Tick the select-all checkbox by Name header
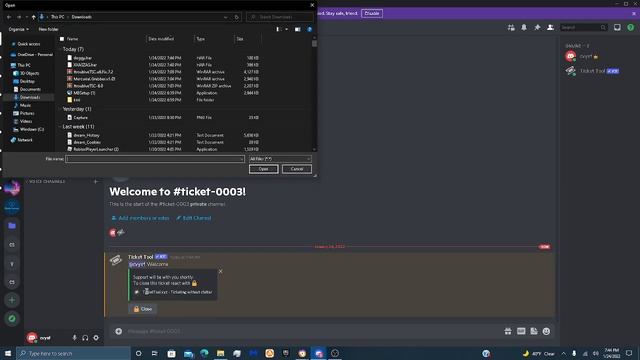 62,39
